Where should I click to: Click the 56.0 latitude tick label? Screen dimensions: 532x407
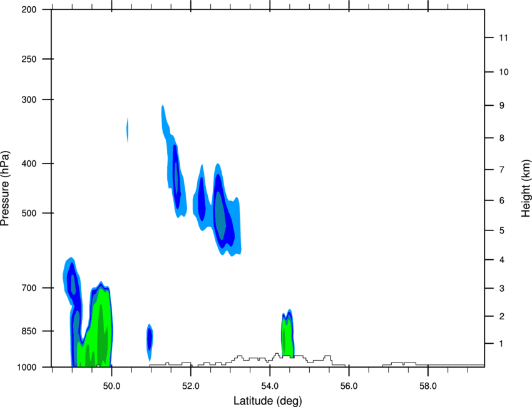(349, 386)
